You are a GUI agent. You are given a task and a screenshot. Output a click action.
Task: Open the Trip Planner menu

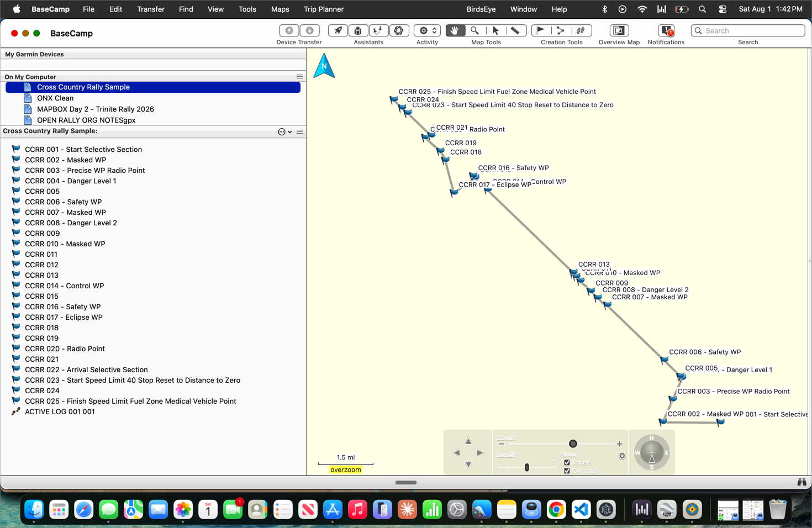click(x=324, y=9)
